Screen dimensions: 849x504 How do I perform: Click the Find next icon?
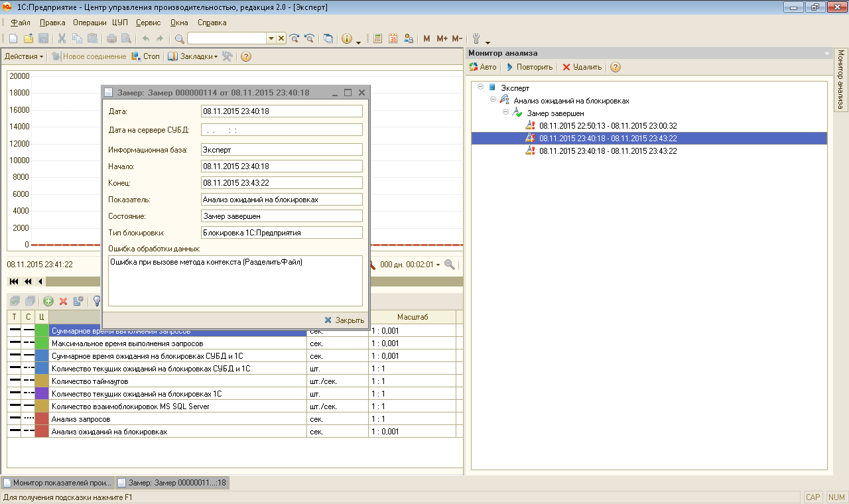coord(294,38)
